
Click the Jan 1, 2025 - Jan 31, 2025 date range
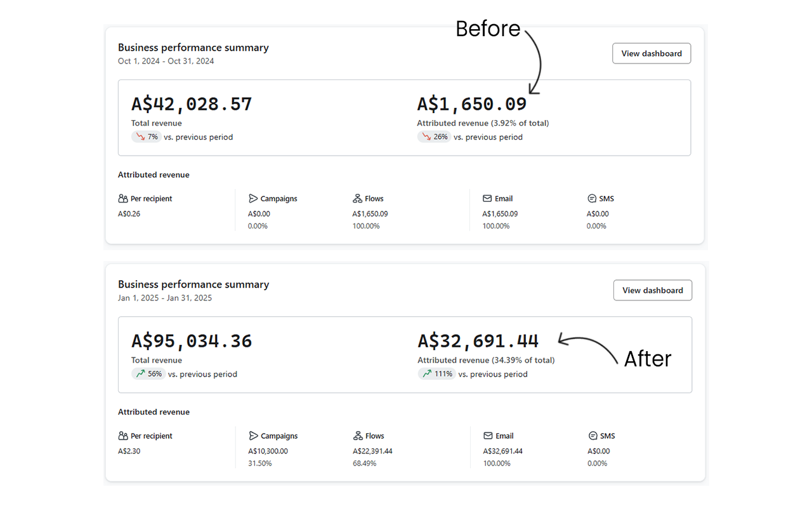pos(165,298)
